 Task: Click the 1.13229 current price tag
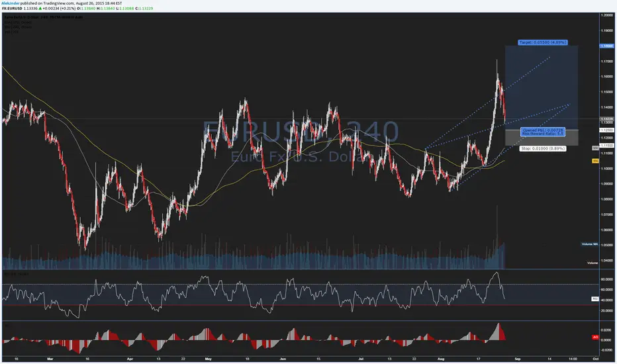606,118
